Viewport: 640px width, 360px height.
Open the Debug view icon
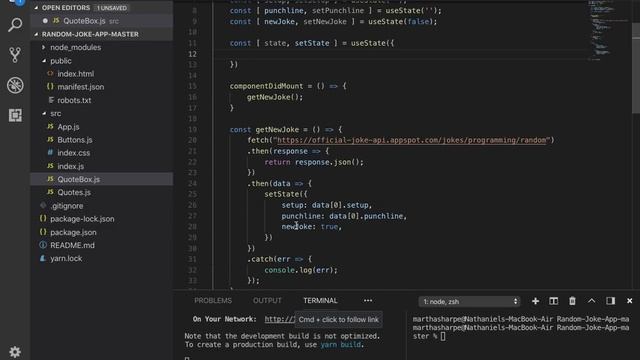click(x=15, y=85)
